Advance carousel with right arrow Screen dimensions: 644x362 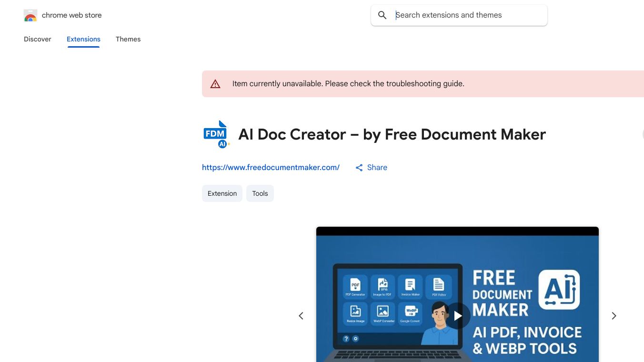tap(614, 316)
